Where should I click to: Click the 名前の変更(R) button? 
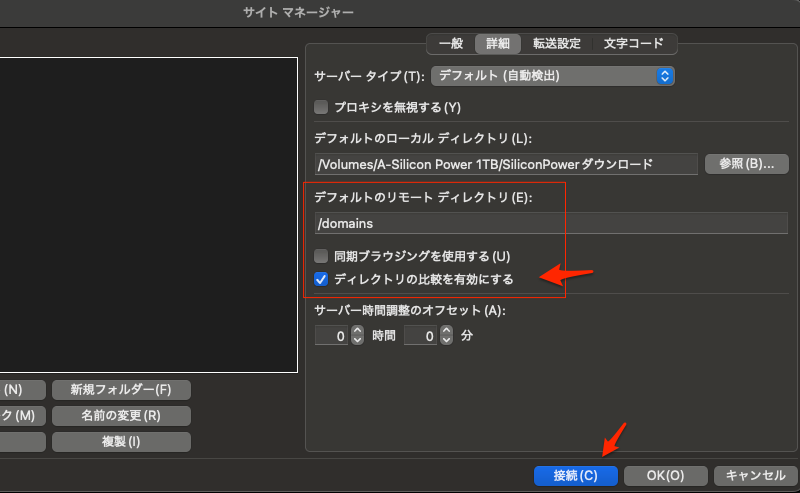click(x=122, y=415)
